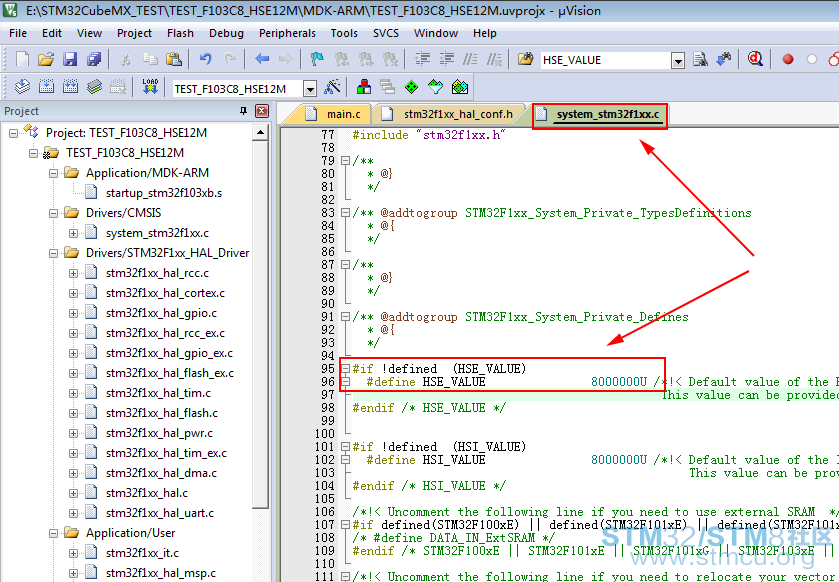Open the TEST_F103C8_HSE12M target dropdown
Viewport: 839px width, 582px height.
(309, 88)
